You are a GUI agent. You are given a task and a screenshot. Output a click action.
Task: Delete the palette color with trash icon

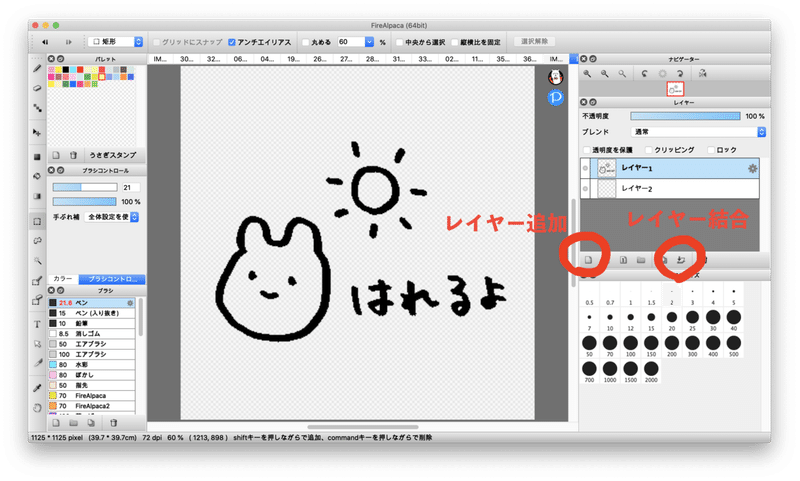click(73, 155)
